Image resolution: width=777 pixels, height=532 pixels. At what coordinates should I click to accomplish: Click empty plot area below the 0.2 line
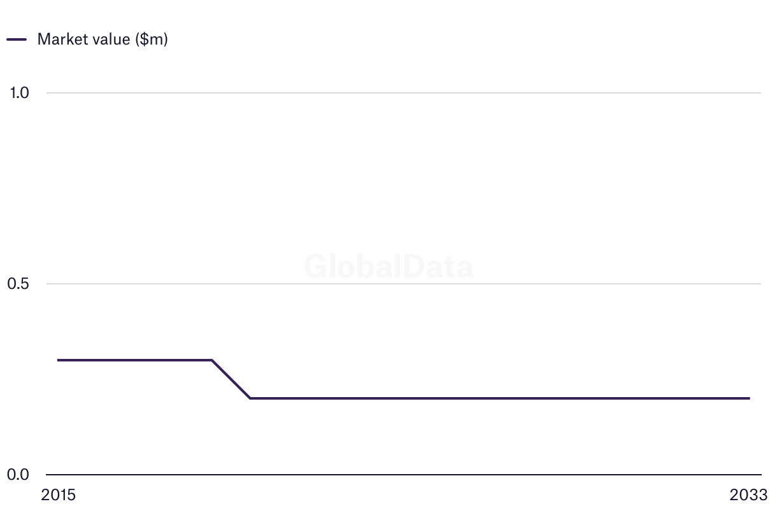click(499, 437)
